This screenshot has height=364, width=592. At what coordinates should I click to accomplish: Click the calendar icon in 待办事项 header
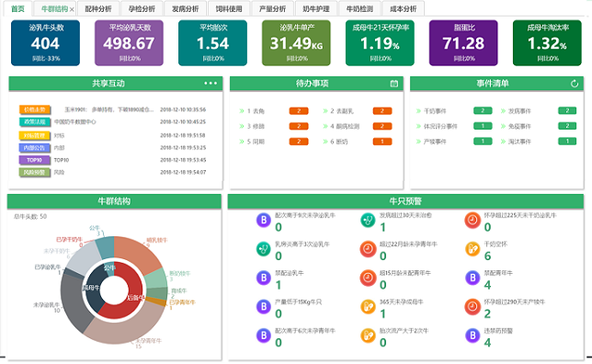(x=393, y=84)
